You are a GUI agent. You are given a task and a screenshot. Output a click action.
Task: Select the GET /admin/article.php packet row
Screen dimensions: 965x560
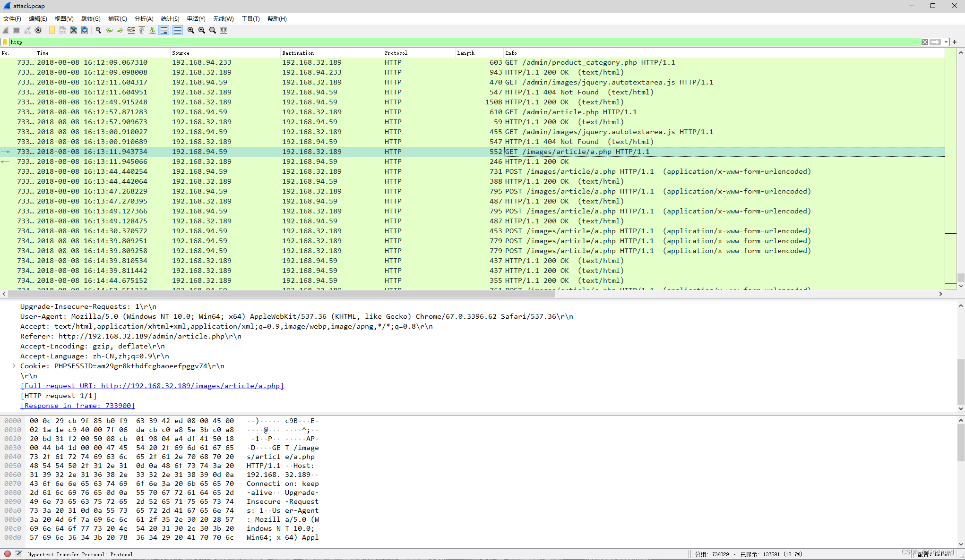pyautogui.click(x=472, y=112)
